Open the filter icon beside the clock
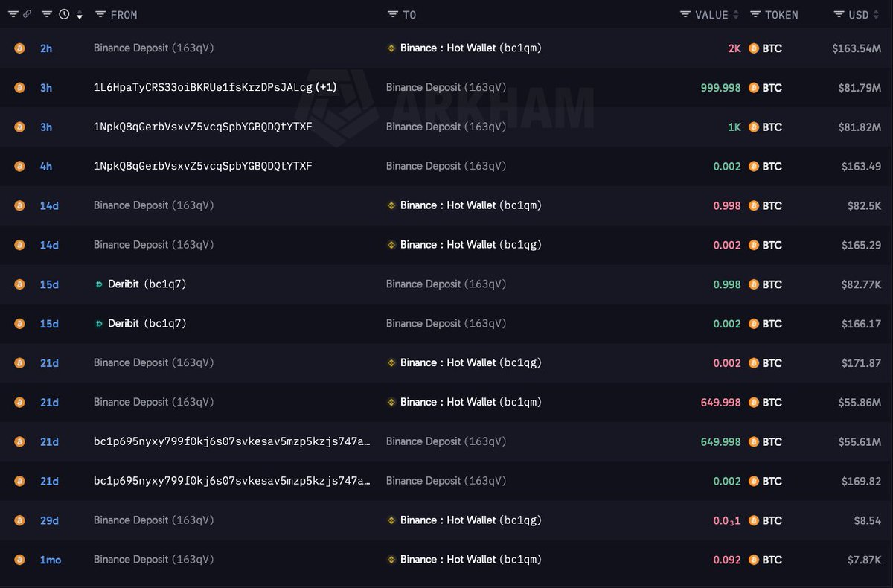The width and height of the screenshot is (893, 588). [x=47, y=14]
